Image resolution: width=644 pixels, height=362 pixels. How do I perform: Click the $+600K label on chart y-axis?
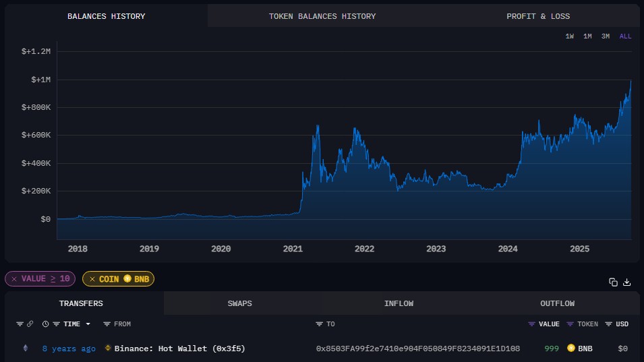click(x=36, y=135)
